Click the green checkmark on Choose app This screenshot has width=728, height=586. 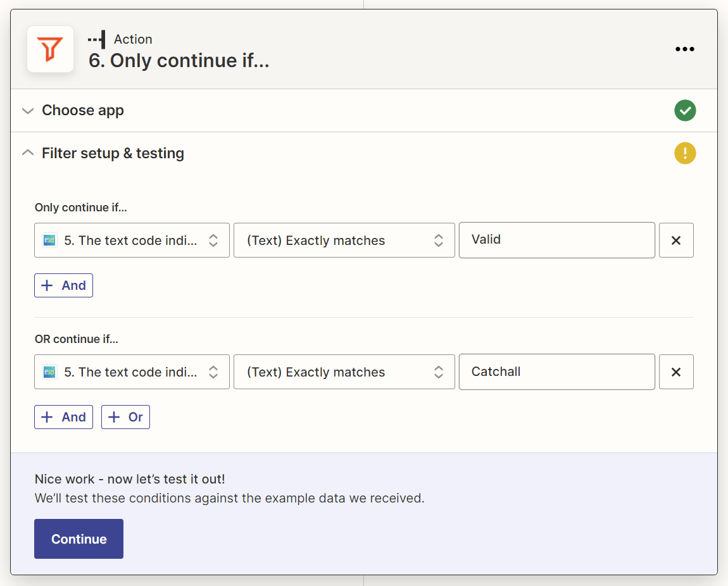pos(685,110)
